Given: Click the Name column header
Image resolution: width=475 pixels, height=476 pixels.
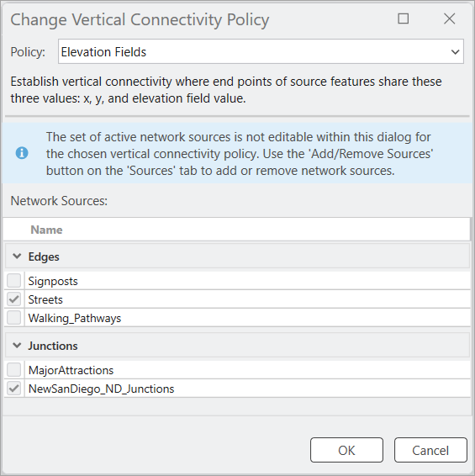Looking at the screenshot, I should tap(46, 230).
